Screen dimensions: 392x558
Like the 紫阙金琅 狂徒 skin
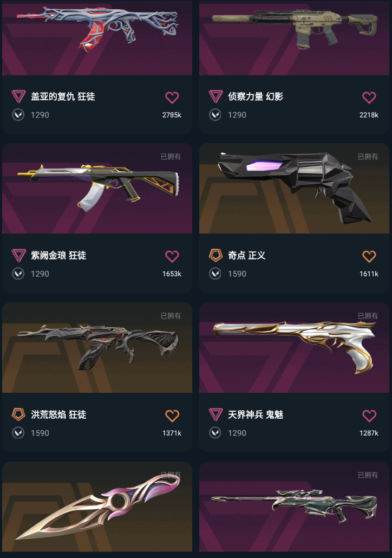tap(172, 256)
